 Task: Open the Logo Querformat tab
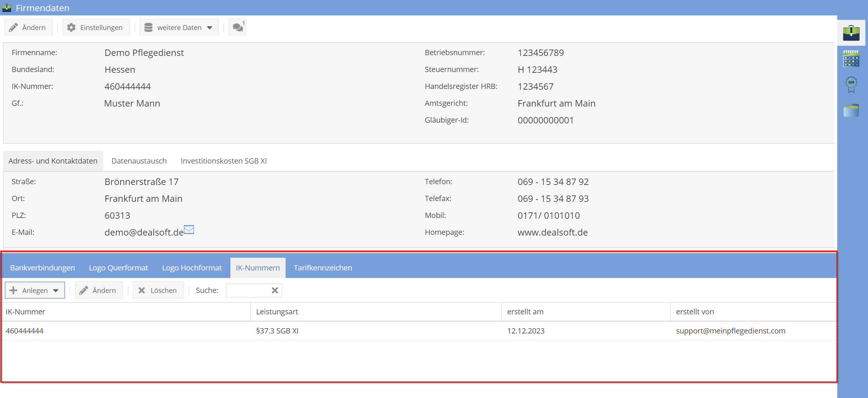(118, 268)
